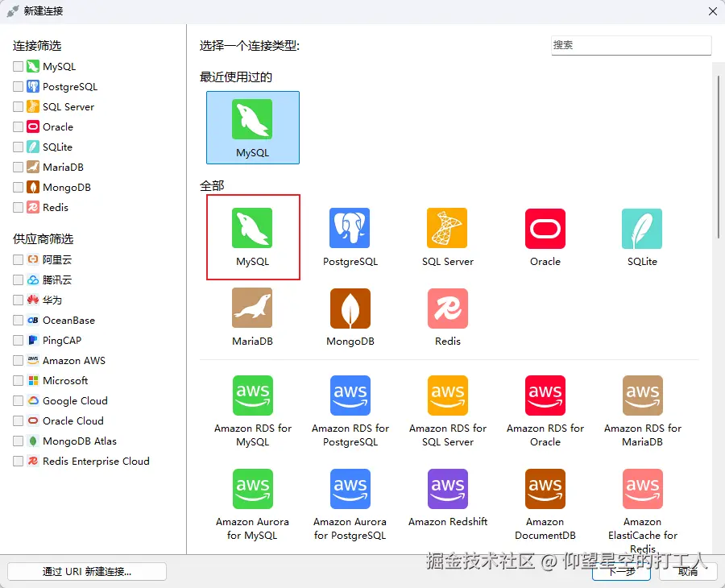The height and width of the screenshot is (588, 725).
Task: Open 通过 URI 新建连接 button
Action: click(x=87, y=571)
